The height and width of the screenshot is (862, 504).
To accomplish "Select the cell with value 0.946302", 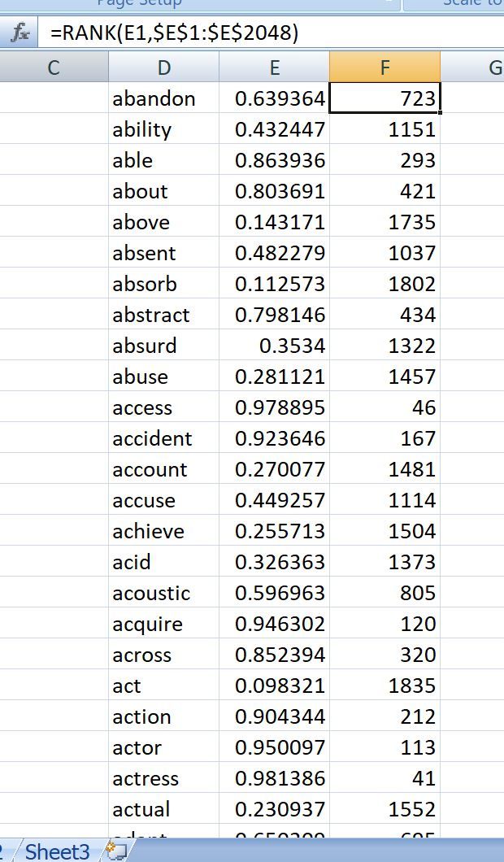I will (274, 624).
